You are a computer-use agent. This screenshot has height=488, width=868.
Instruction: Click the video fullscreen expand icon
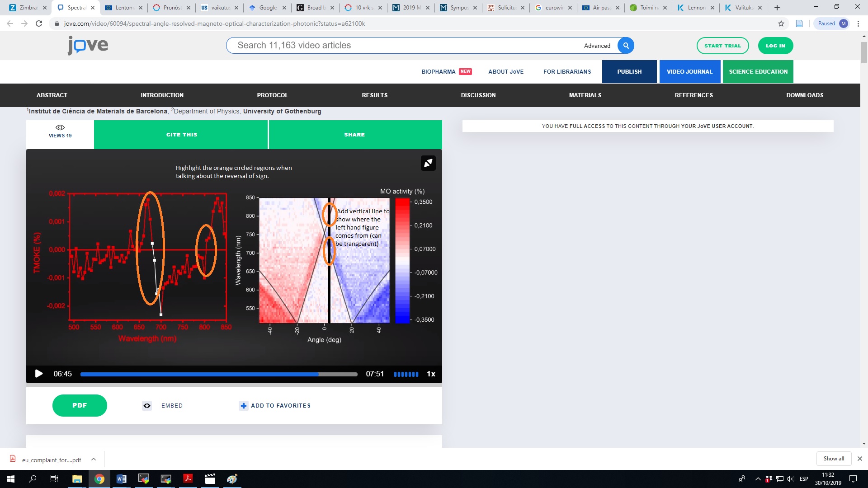point(428,163)
